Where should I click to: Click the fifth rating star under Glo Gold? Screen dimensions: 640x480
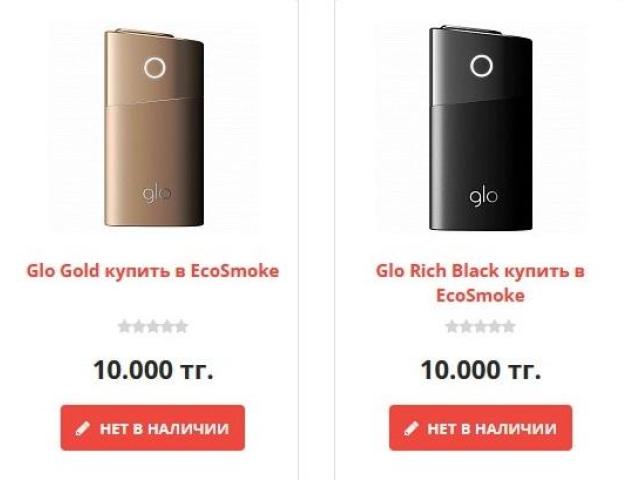tap(181, 327)
